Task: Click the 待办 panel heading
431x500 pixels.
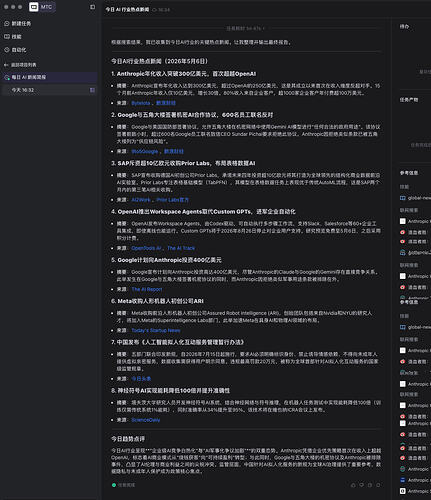Action: pyautogui.click(x=404, y=26)
